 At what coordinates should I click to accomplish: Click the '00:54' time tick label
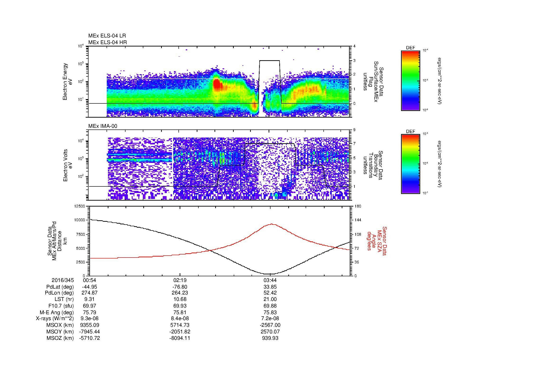tap(90, 280)
